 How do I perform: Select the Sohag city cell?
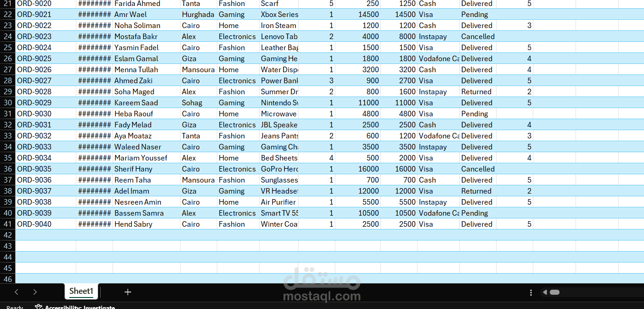(x=198, y=103)
